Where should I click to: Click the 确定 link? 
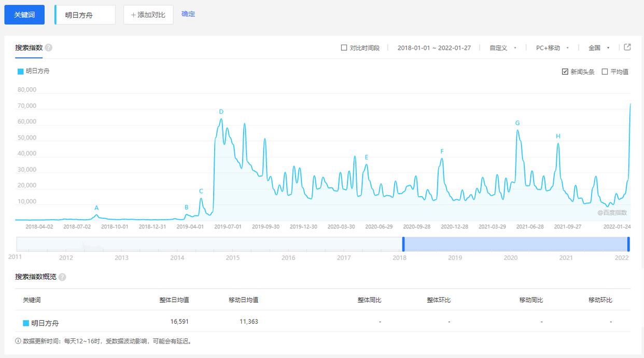click(188, 14)
